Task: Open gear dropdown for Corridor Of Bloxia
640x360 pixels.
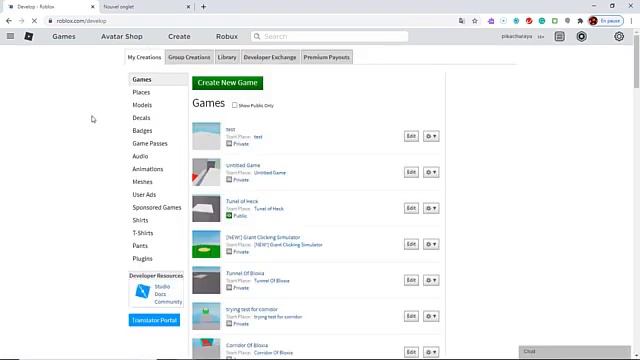Action: coord(431,352)
